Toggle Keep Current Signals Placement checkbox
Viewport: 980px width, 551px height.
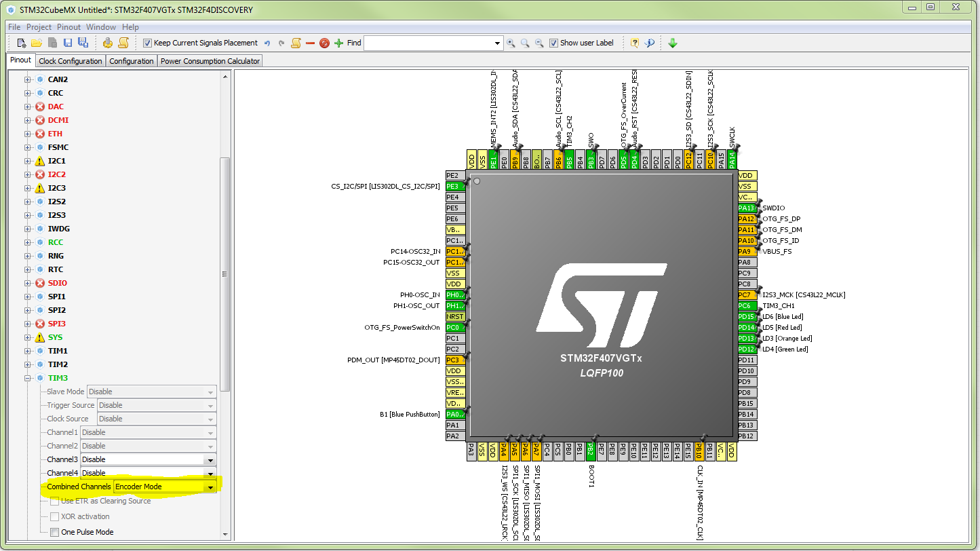coord(147,43)
